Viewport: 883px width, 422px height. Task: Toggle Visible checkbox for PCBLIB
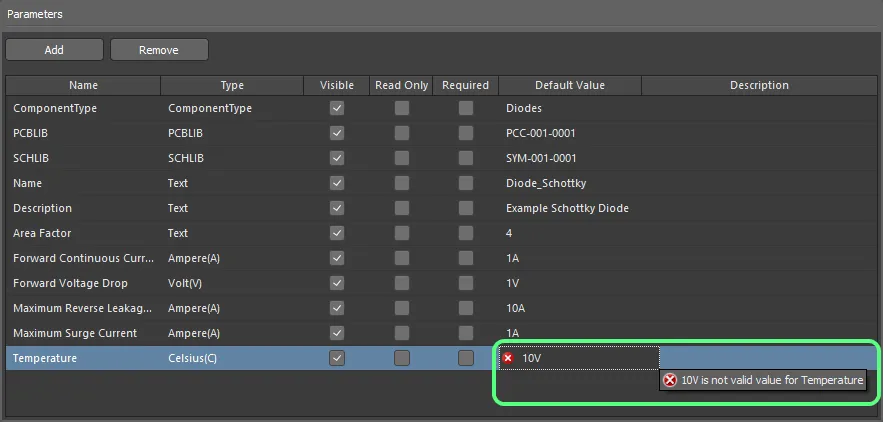tap(337, 133)
